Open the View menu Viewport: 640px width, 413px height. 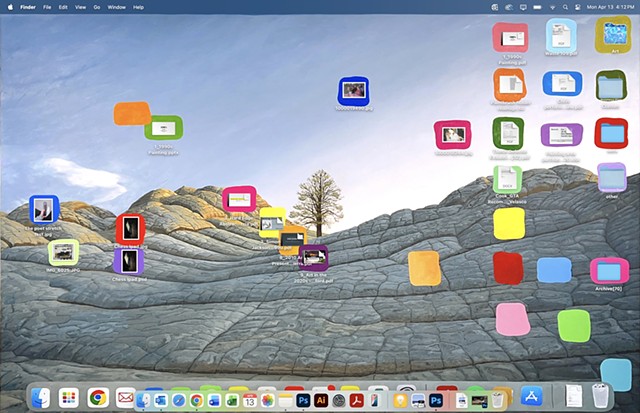(x=80, y=7)
